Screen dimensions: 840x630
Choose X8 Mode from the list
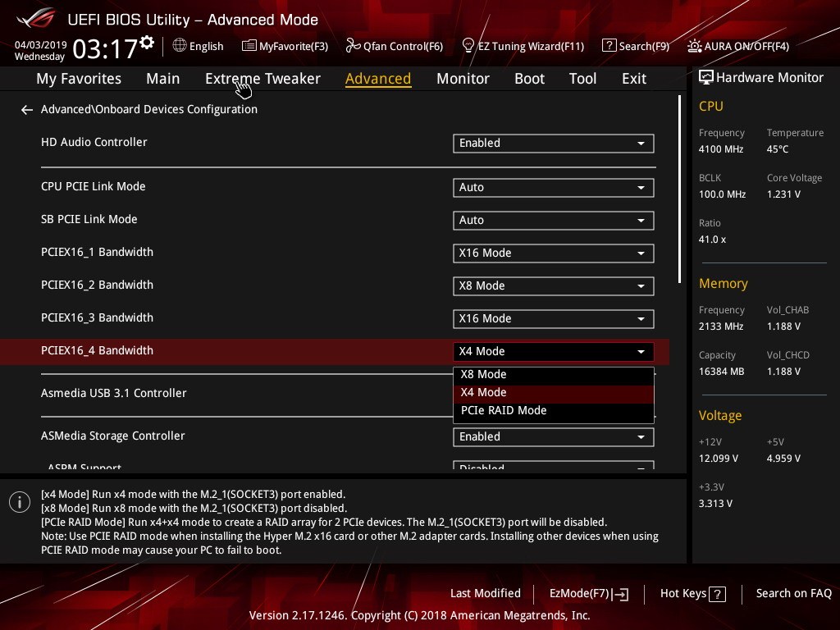coord(554,374)
